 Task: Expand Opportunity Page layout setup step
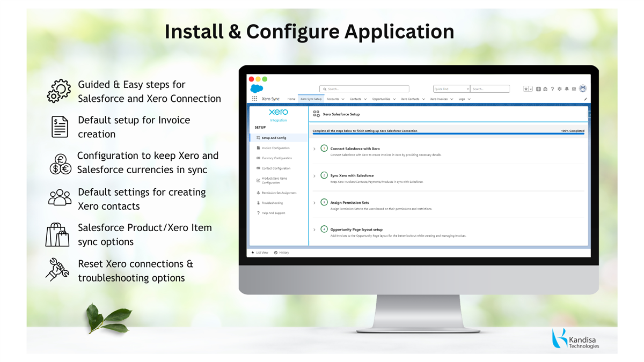(314, 230)
